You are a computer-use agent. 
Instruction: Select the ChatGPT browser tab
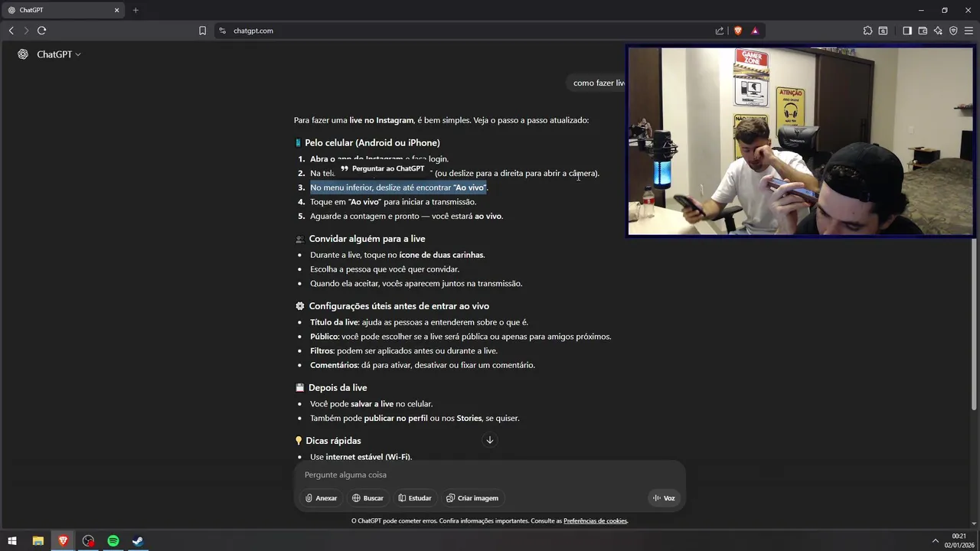63,10
